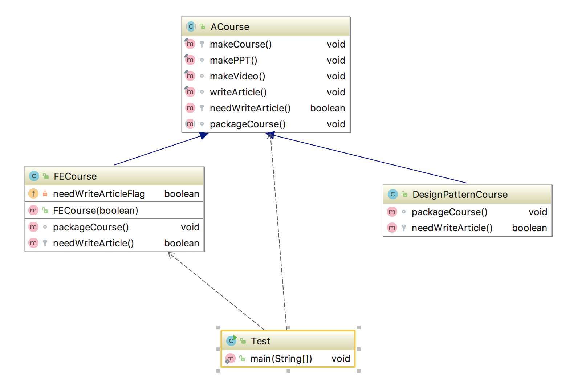This screenshot has height=392, width=578.
Task: Click the method icon beside DesignPatternCourse packageCourse()
Action: (392, 212)
